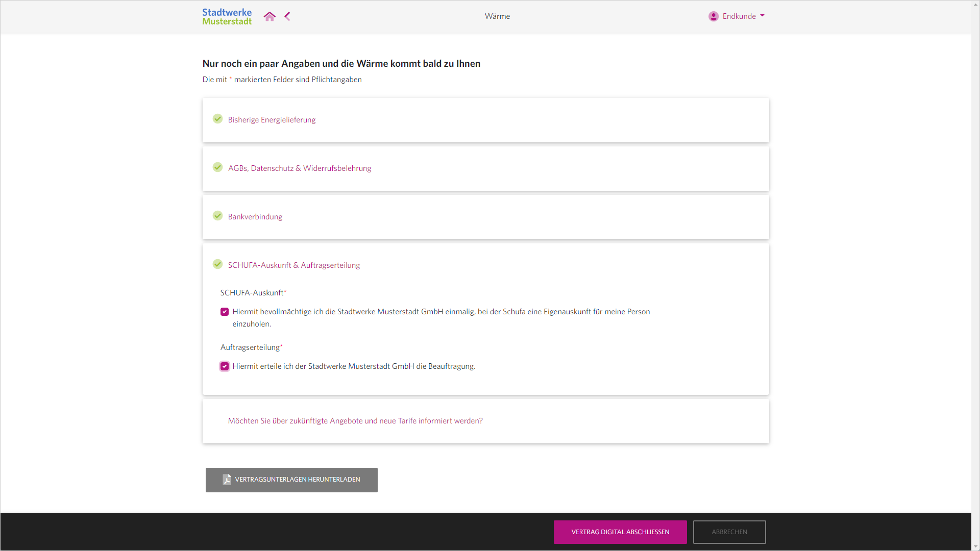
Task: Click green checkmark beside Bankverbindung
Action: 218,216
